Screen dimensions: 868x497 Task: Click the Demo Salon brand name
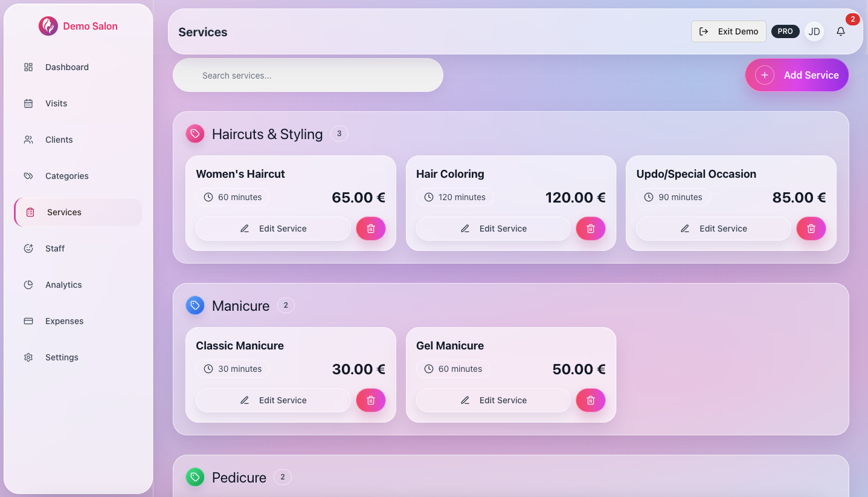[91, 26]
